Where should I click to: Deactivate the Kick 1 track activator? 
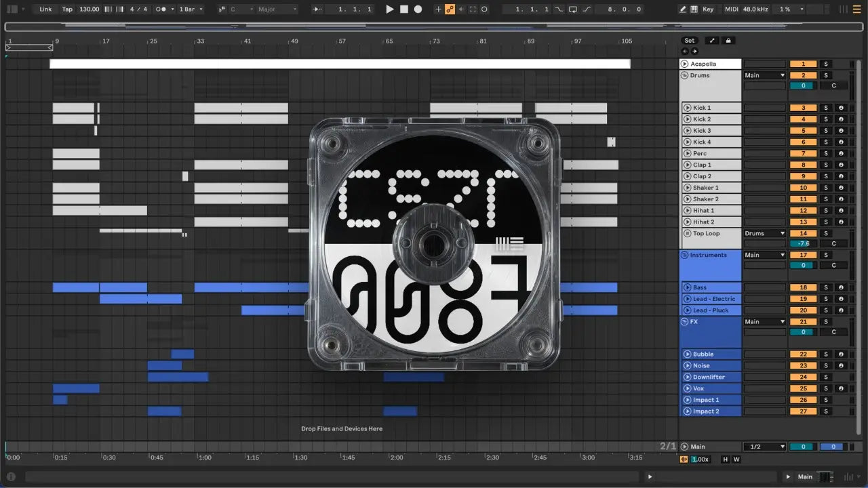coord(803,108)
